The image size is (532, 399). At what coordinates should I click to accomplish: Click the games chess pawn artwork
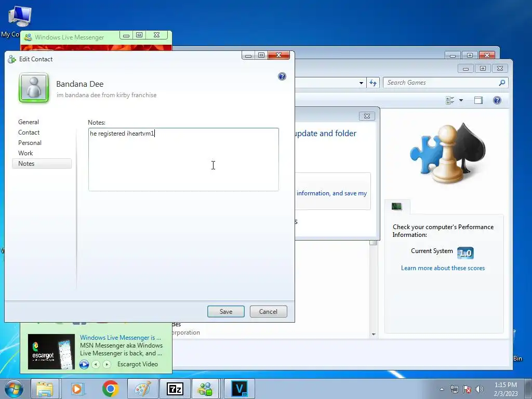click(448, 153)
